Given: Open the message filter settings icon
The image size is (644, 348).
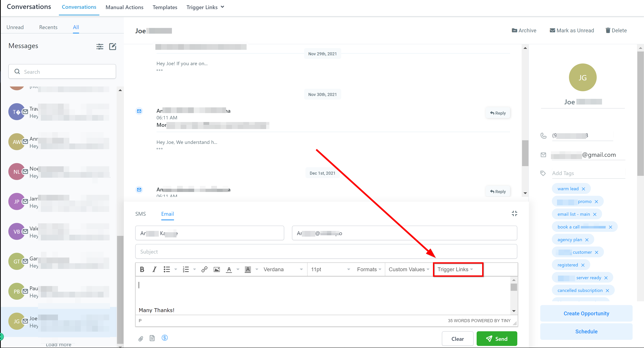Looking at the screenshot, I should click(100, 46).
